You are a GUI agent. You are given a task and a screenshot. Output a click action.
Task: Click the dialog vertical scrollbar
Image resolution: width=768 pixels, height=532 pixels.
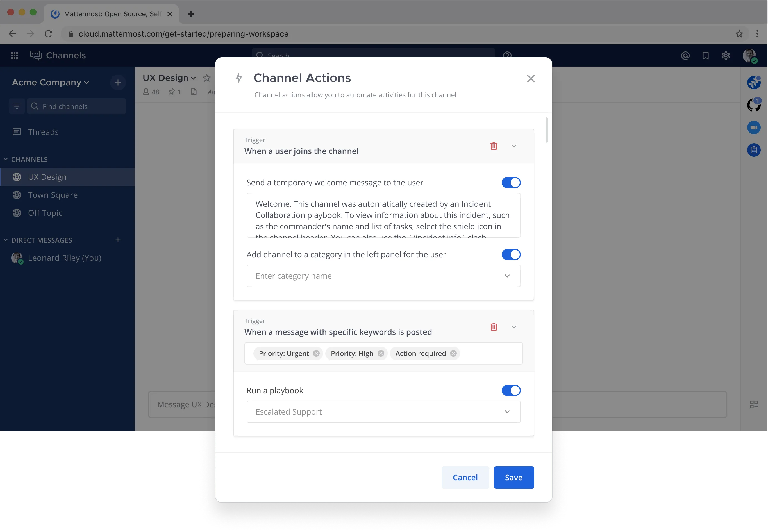click(546, 130)
